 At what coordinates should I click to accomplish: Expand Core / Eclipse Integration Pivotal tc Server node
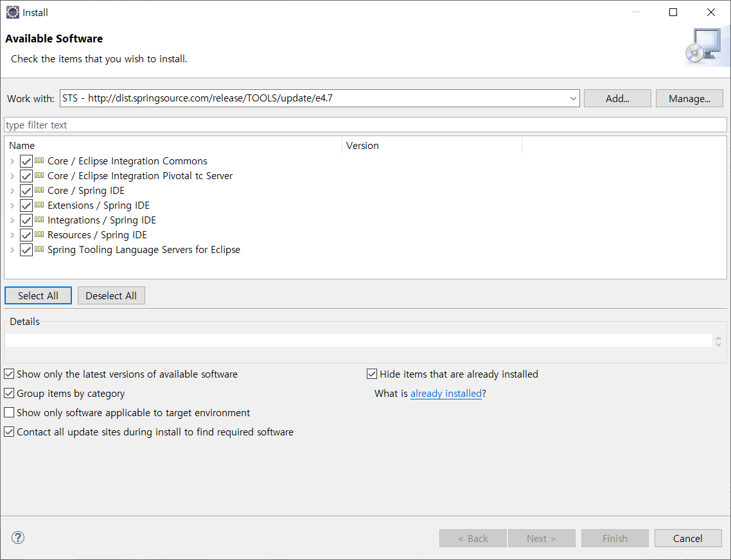click(12, 176)
